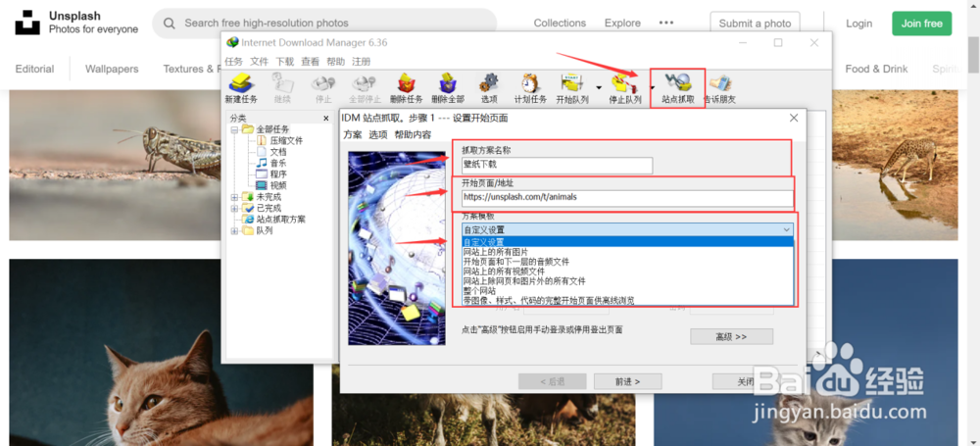Click the disabled < 后退 button

553,381
